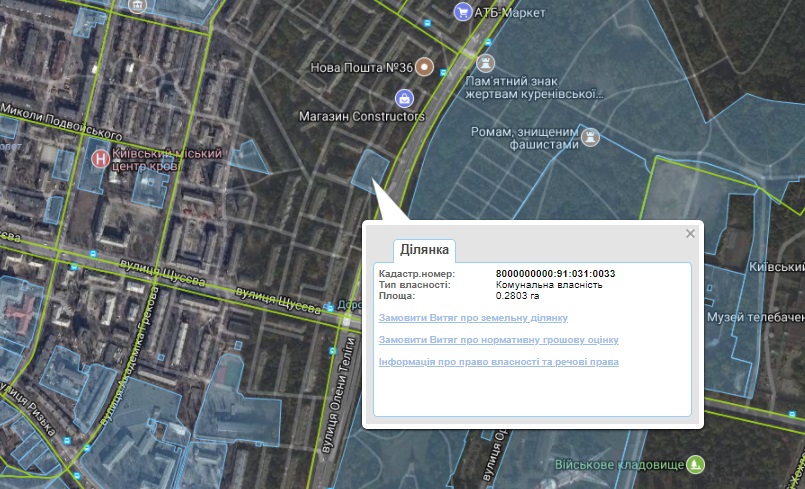The image size is (805, 489).
Task: Select the Ромам, знищеним фашистами monument icon
Action: (591, 133)
